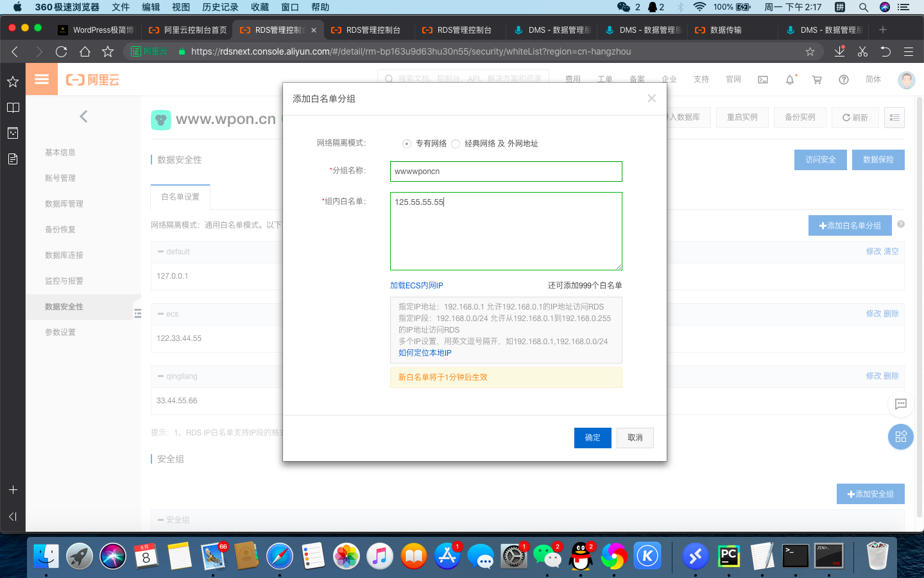
Task: Click the 重启实例 button
Action: tap(742, 118)
